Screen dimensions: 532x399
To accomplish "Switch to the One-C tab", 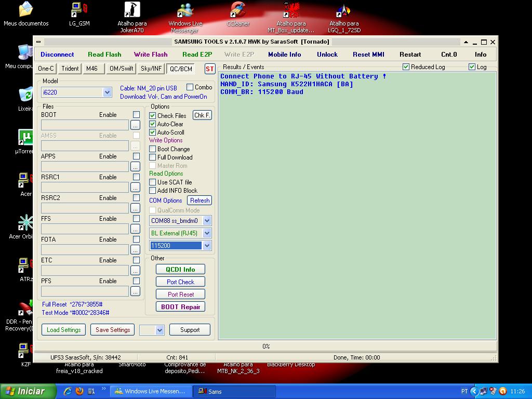I will (x=46, y=69).
